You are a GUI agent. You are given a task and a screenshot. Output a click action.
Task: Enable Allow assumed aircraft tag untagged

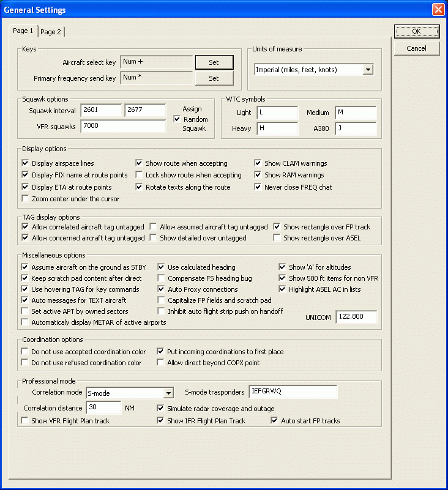(153, 226)
